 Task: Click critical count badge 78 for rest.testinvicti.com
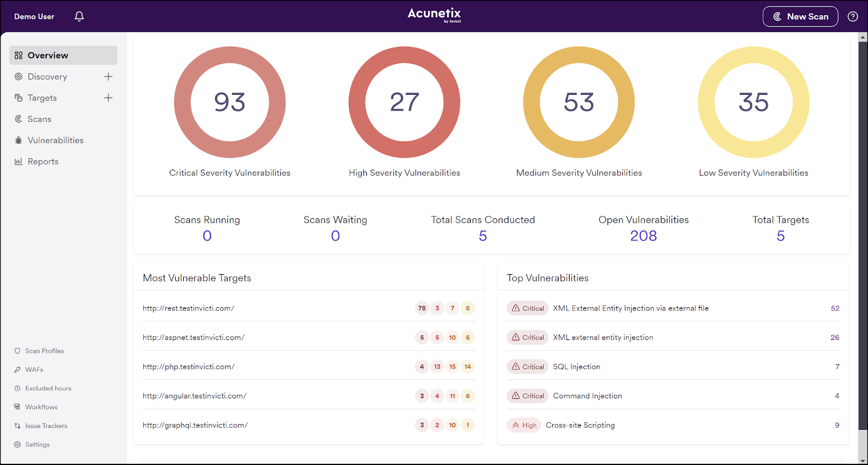click(x=422, y=308)
